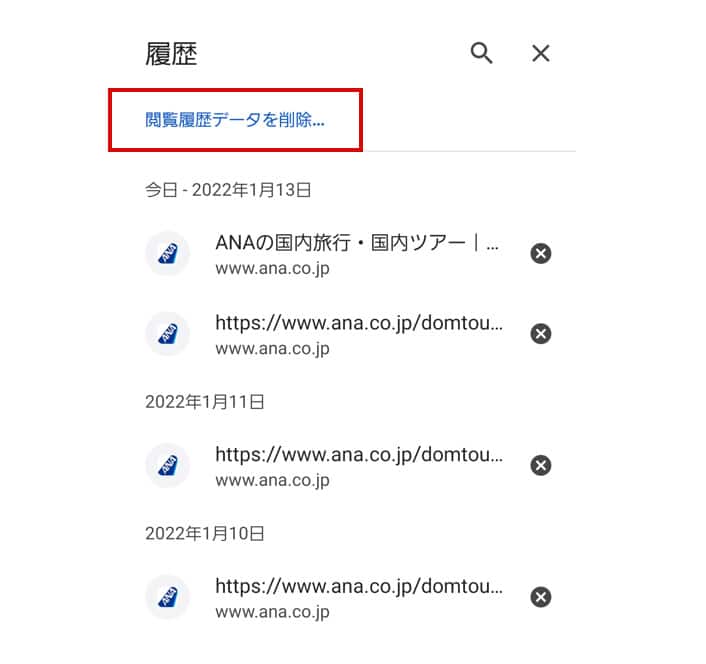706x664 pixels.
Task: Click ANA favicon under January 11
Action: click(x=167, y=465)
